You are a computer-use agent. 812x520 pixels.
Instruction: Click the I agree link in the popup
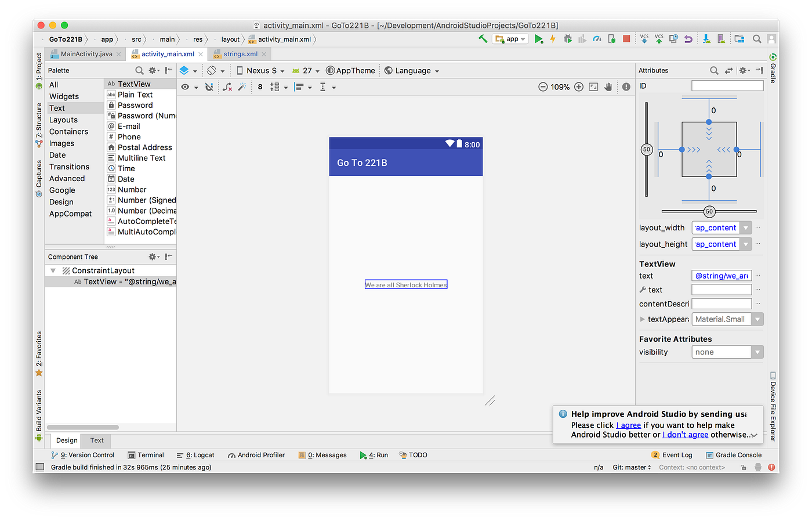coord(629,425)
